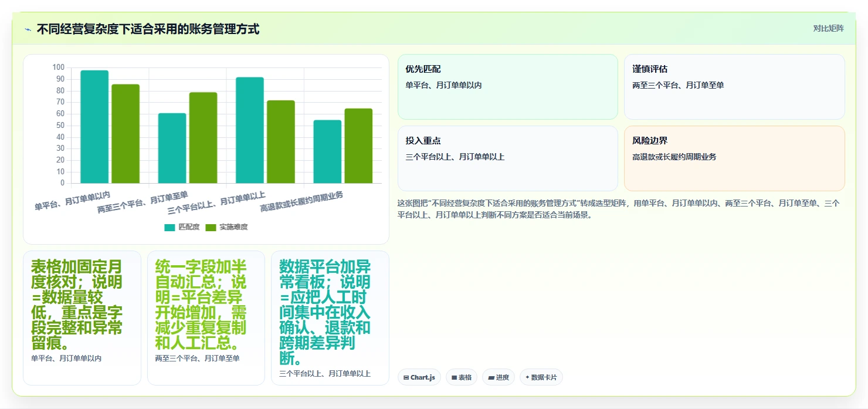Click axis label 三个平台以上、月订单单以上 under the chart
868x409 pixels.
coord(216,202)
